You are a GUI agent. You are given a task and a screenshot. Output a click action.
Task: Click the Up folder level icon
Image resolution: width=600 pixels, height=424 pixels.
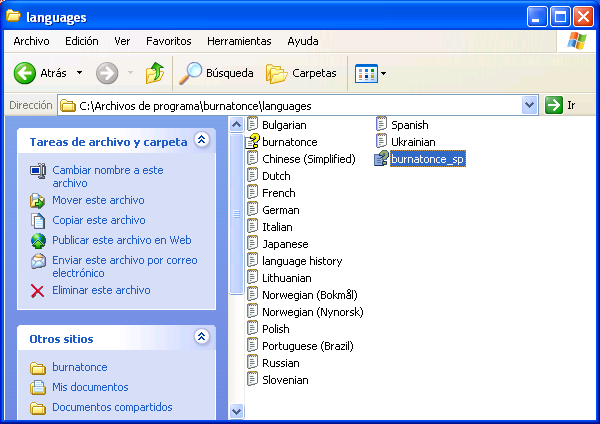point(154,73)
